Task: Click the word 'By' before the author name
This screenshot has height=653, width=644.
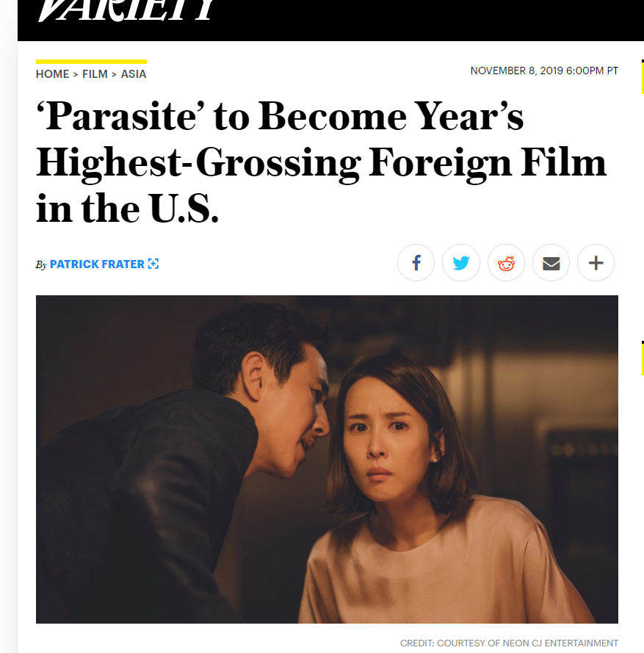Action: 41,265
